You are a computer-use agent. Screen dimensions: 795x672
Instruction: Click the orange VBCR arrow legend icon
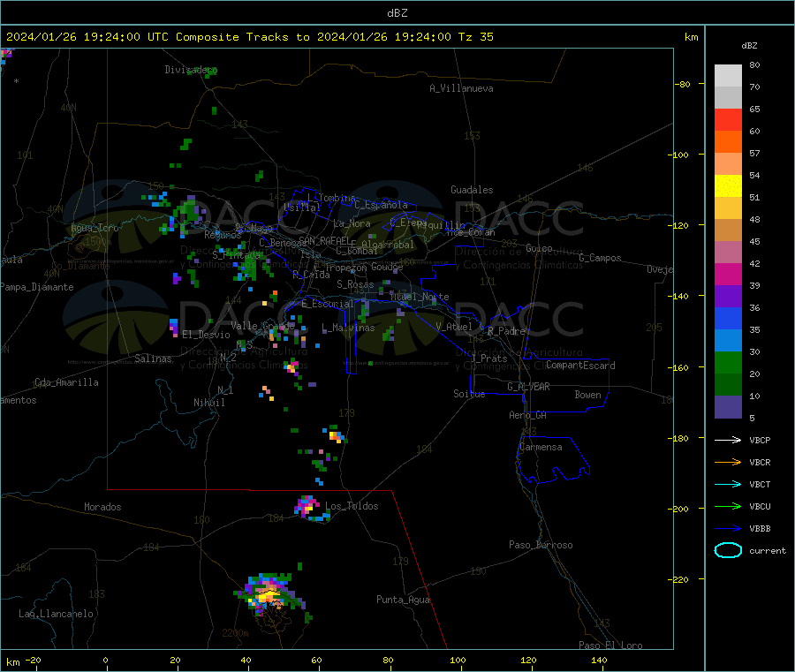coord(728,462)
